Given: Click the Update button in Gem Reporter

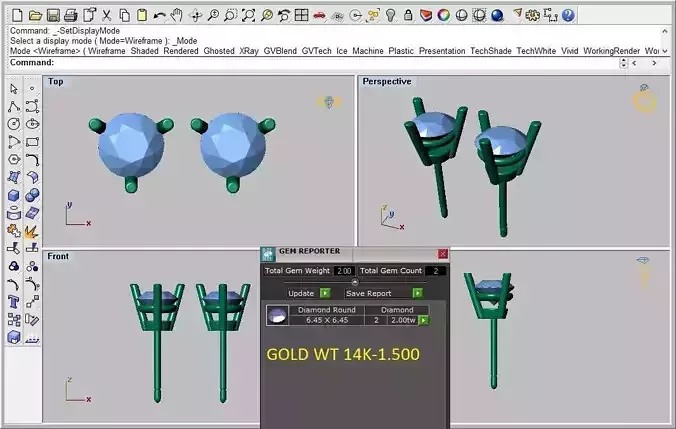Looking at the screenshot, I should pyautogui.click(x=309, y=293).
